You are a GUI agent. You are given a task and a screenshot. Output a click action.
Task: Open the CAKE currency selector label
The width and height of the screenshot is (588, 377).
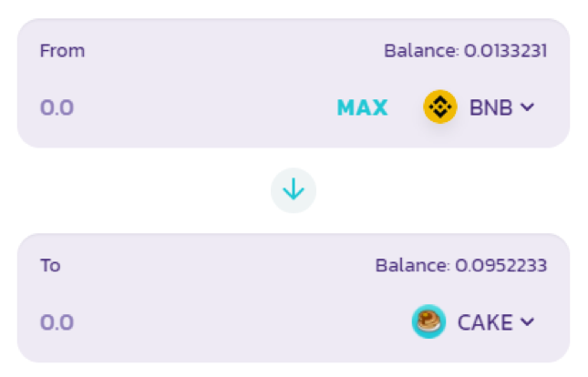[485, 322]
